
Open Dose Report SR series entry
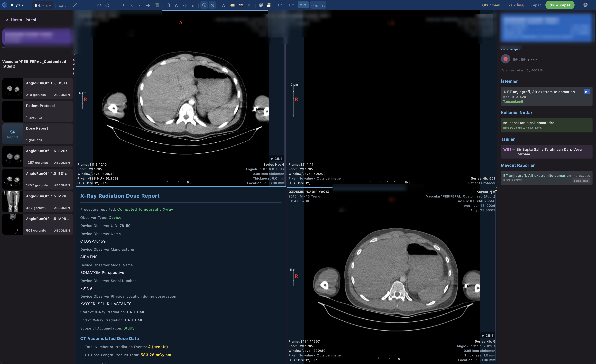coord(38,134)
